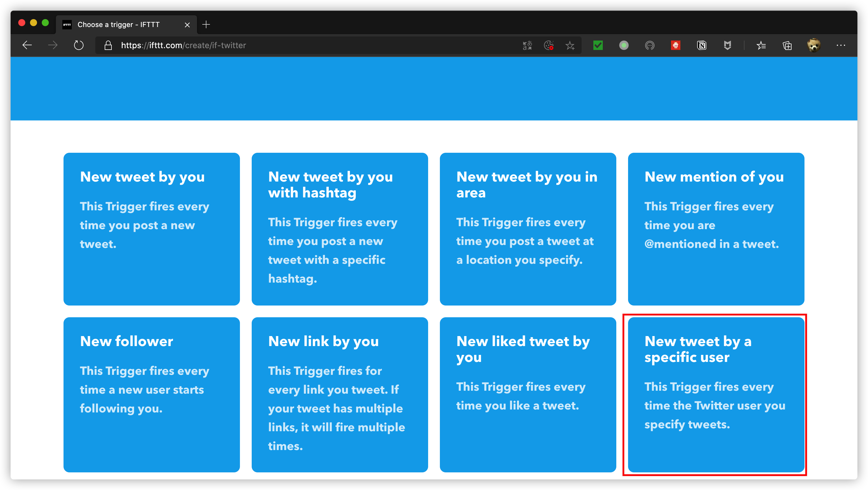868x490 pixels.
Task: Open the translate page icon
Action: coord(527,45)
